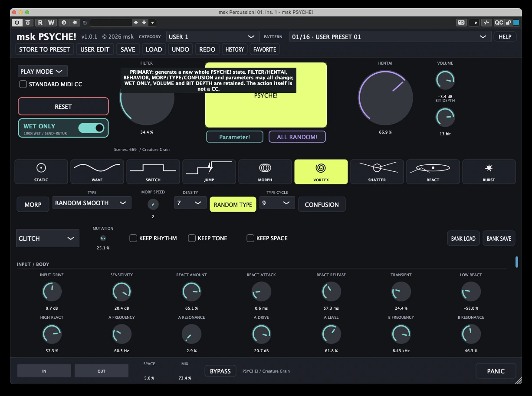Select the JUMP behavior icon
The image size is (532, 396).
pos(209,172)
